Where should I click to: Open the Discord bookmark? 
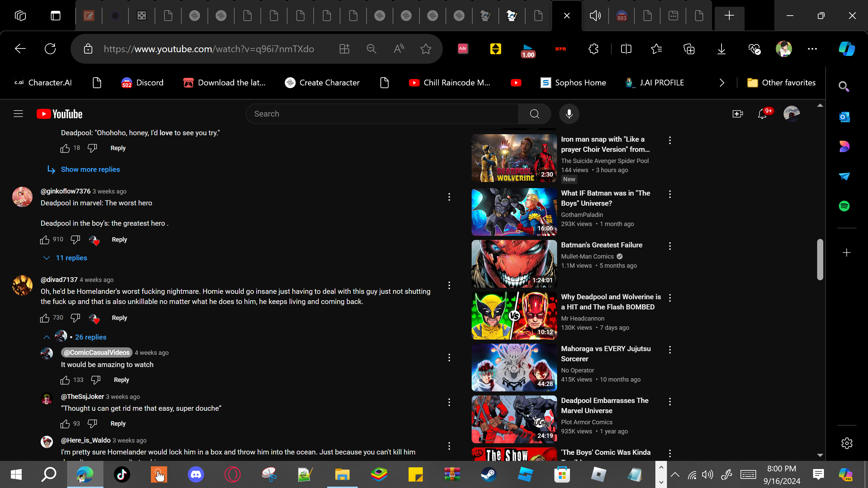point(142,83)
